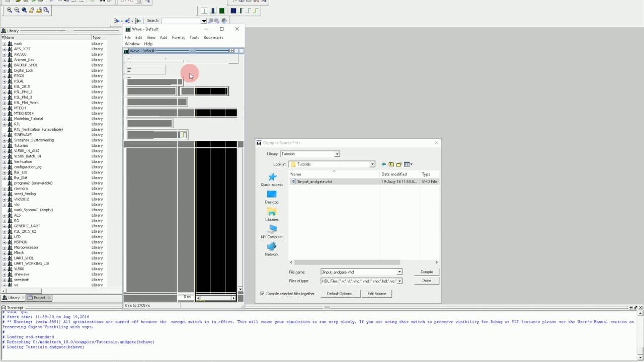Sort files by Name column in dialog
The image size is (644, 362).
tap(334, 174)
